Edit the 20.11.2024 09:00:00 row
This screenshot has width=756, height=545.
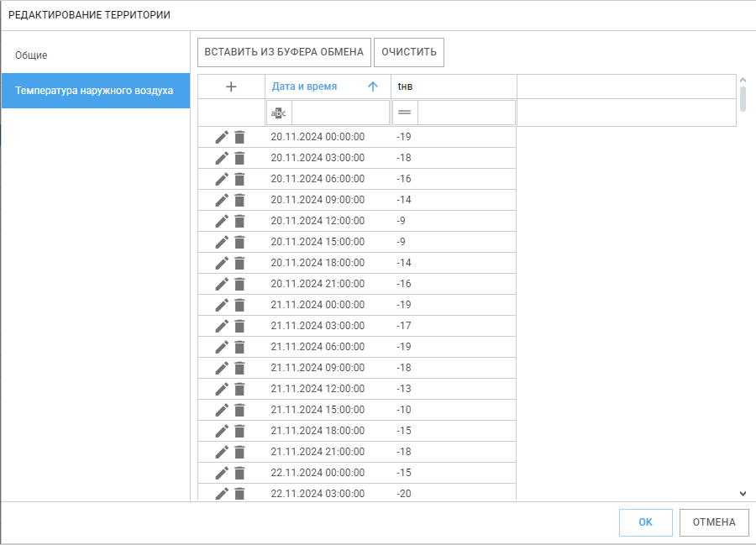(222, 200)
